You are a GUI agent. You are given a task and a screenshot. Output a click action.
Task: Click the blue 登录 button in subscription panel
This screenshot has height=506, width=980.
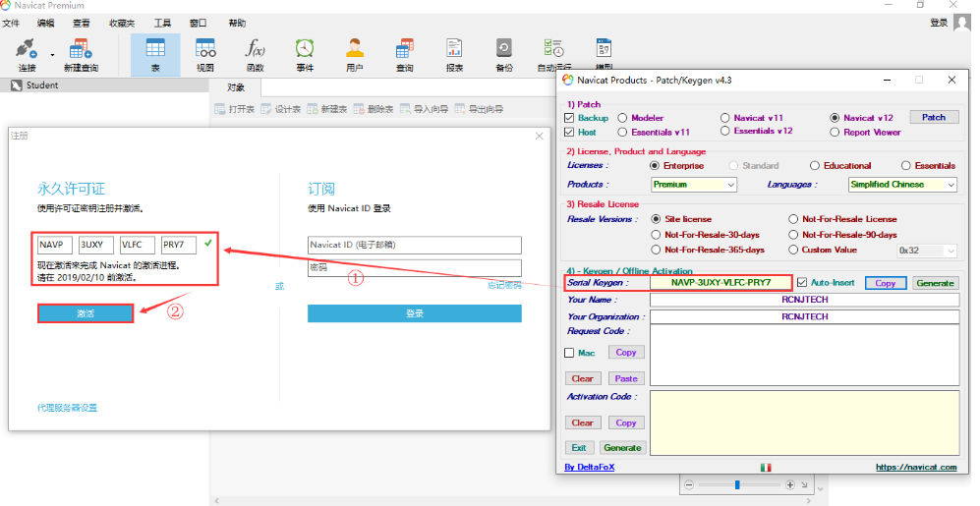(x=415, y=313)
